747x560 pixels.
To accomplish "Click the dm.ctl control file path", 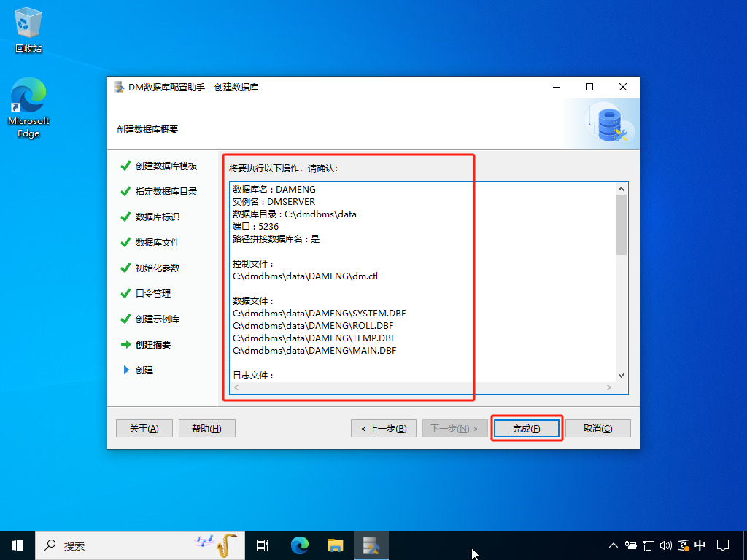I will [306, 276].
